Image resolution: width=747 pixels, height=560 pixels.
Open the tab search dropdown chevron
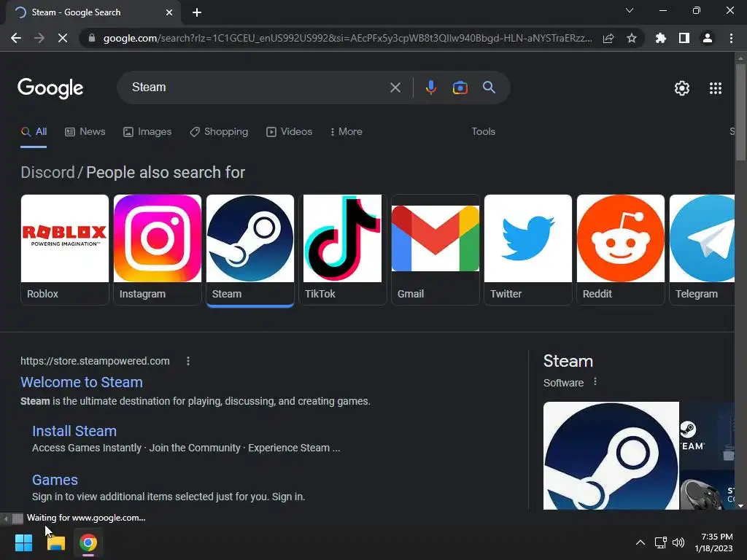[630, 10]
